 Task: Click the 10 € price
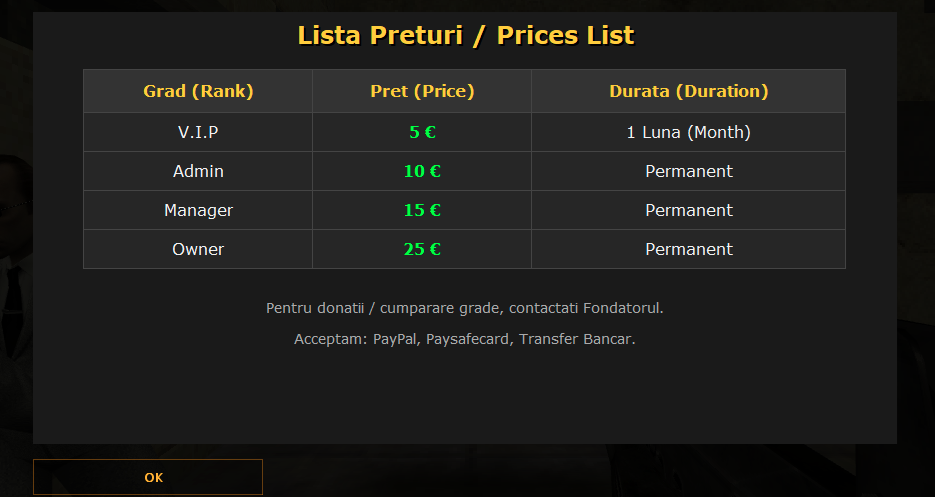422,171
